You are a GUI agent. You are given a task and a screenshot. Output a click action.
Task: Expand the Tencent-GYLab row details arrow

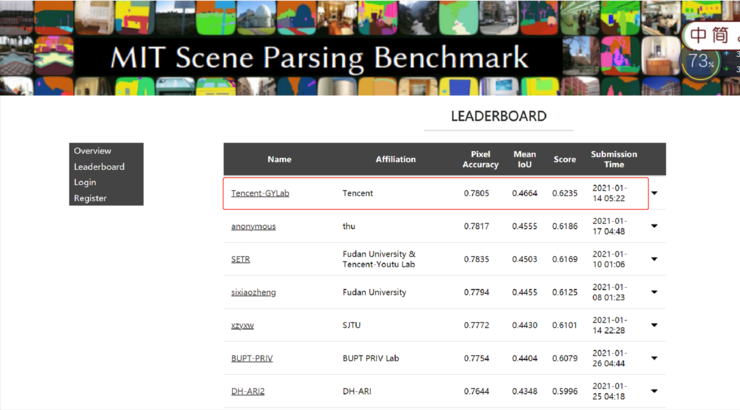click(x=654, y=193)
